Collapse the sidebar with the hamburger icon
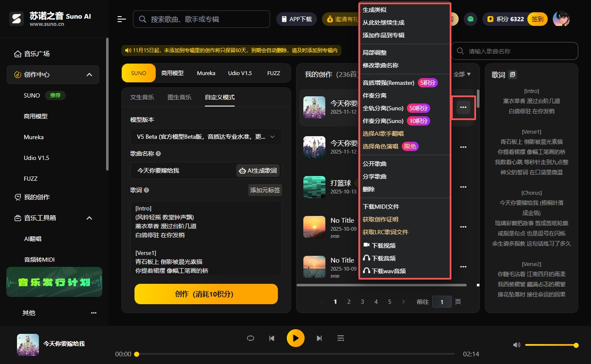 (122, 19)
